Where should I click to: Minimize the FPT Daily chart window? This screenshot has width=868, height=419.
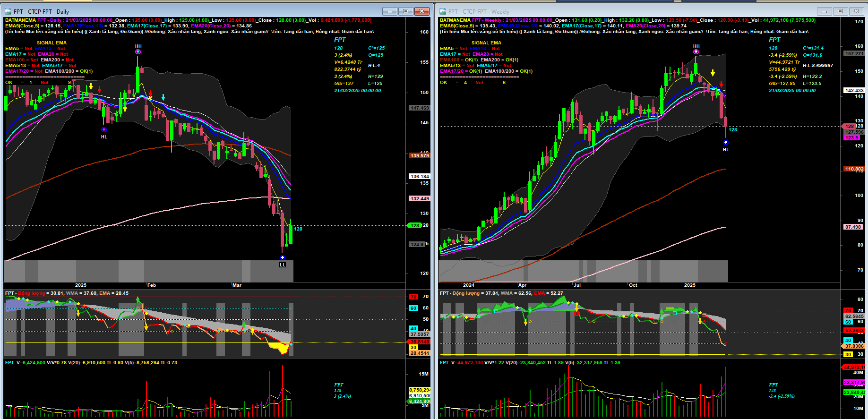pyautogui.click(x=389, y=11)
